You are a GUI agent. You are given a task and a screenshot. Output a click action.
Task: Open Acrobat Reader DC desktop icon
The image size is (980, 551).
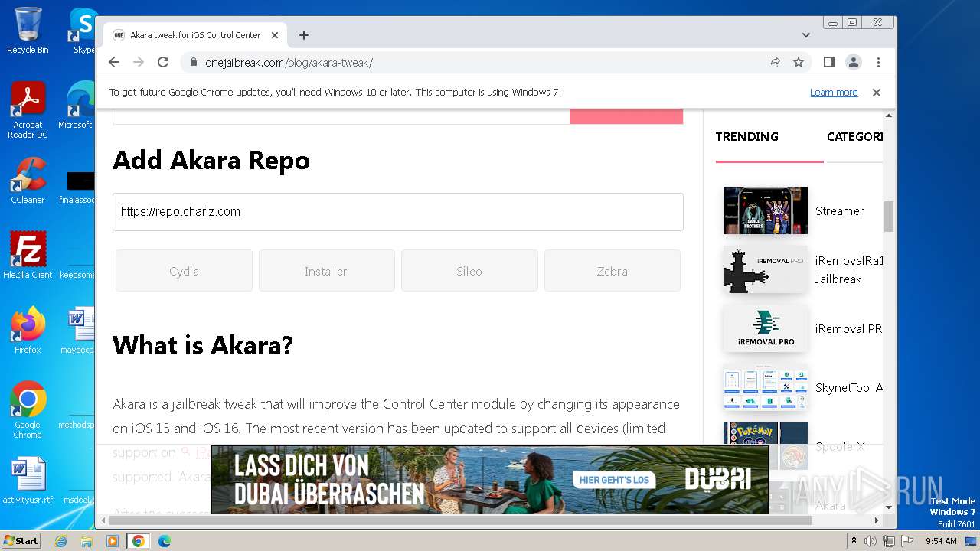pos(28,111)
